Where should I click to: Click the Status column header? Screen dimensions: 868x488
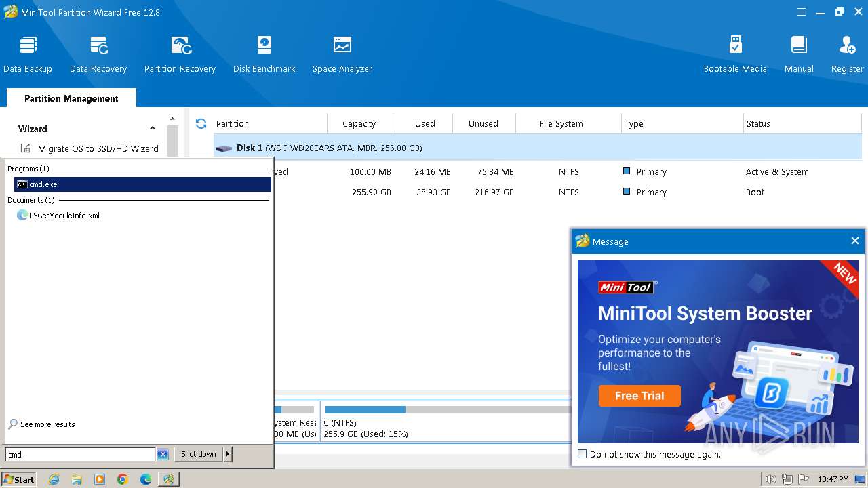[758, 123]
